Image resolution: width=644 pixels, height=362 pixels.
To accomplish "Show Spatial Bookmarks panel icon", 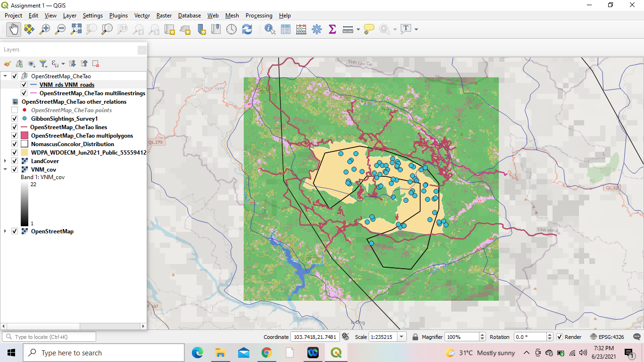I will pos(216,29).
